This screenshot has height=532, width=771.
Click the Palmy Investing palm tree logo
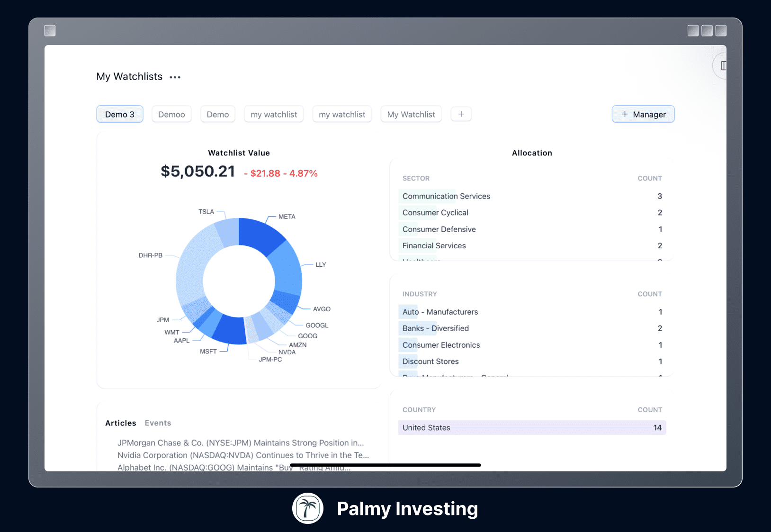point(308,508)
